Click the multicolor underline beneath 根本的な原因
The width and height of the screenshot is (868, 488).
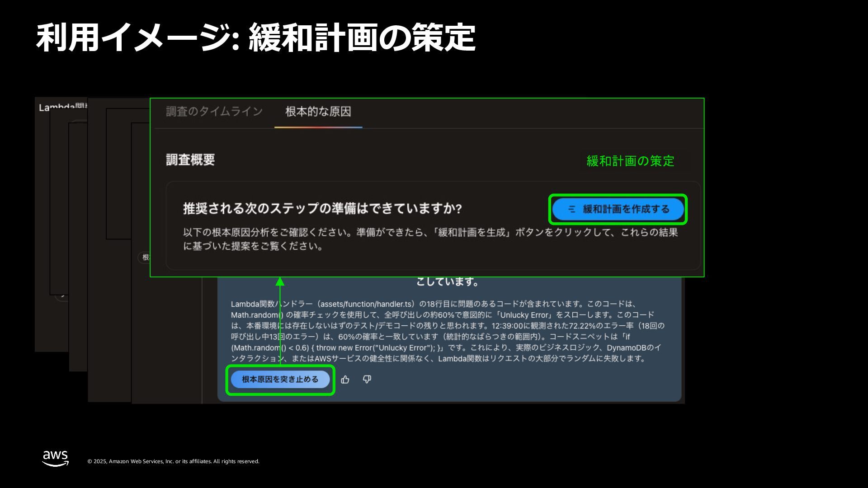point(318,127)
